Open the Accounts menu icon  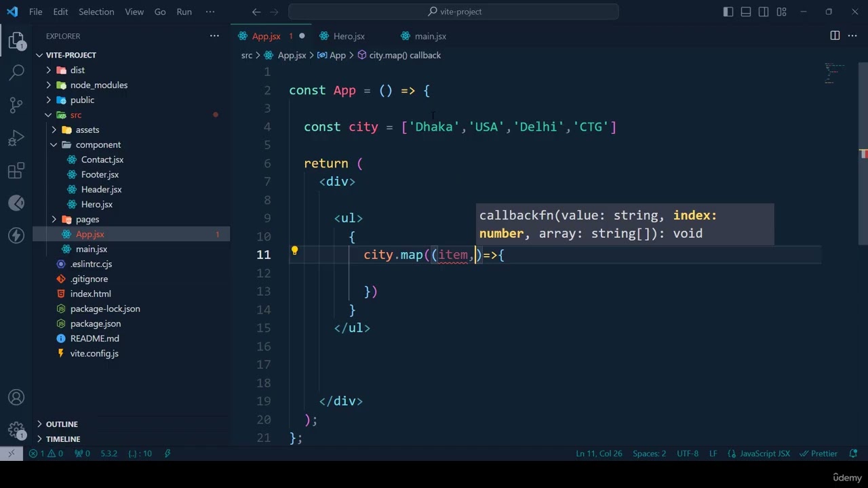(x=16, y=398)
